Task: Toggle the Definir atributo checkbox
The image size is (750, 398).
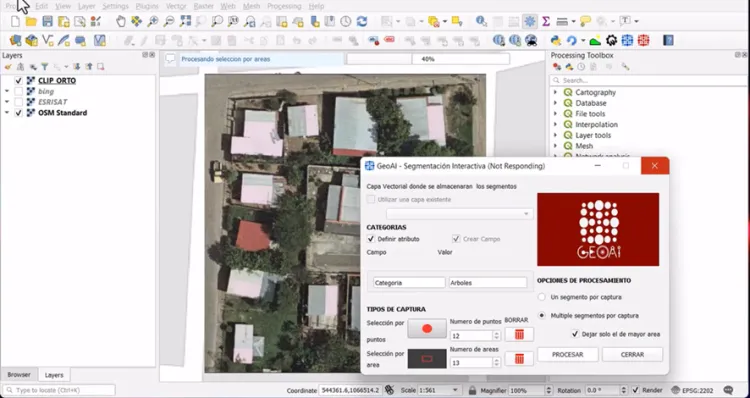Action: click(371, 239)
